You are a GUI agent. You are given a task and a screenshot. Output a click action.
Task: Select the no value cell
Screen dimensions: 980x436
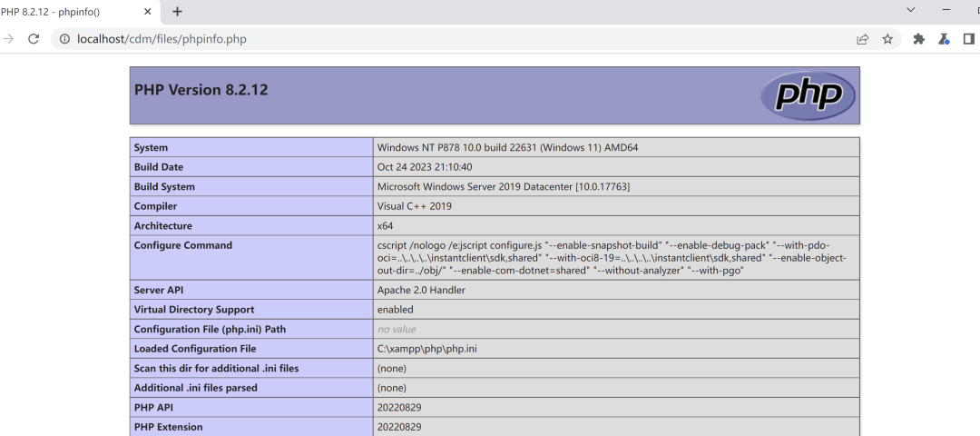click(616, 329)
